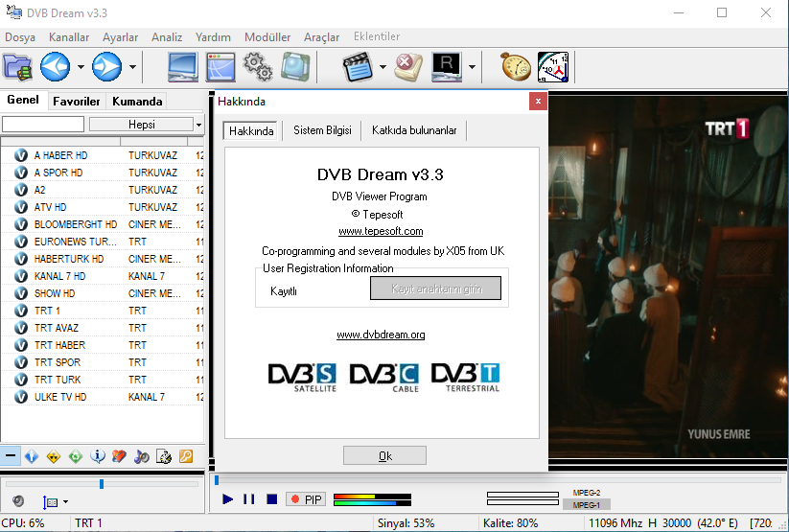789x532 pixels.
Task: Select A HABER HD channel
Action: (102, 155)
